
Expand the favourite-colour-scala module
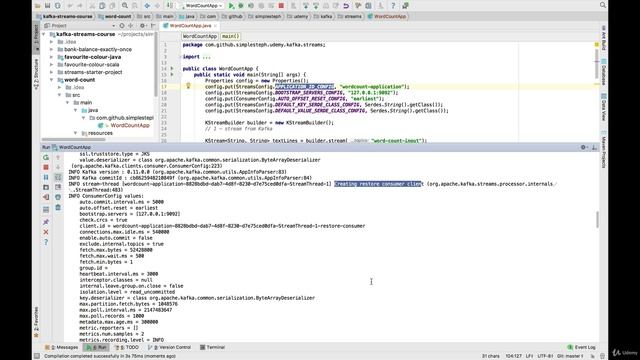(x=52, y=64)
